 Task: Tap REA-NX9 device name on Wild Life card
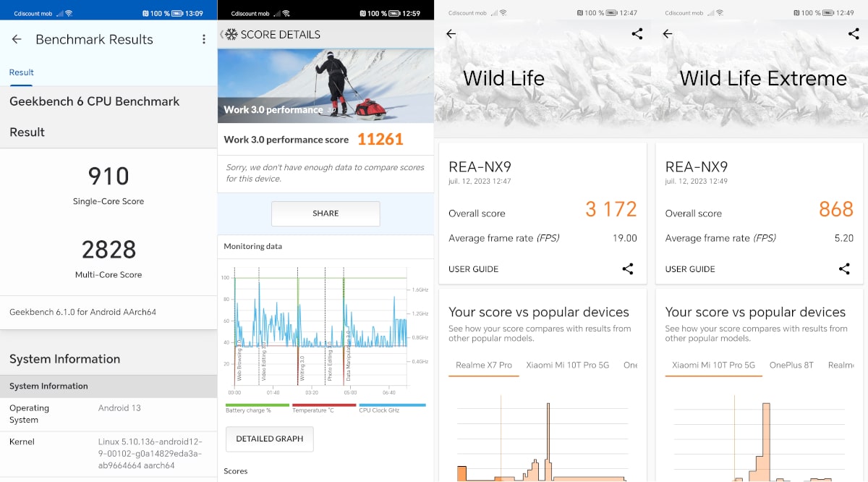pos(480,167)
